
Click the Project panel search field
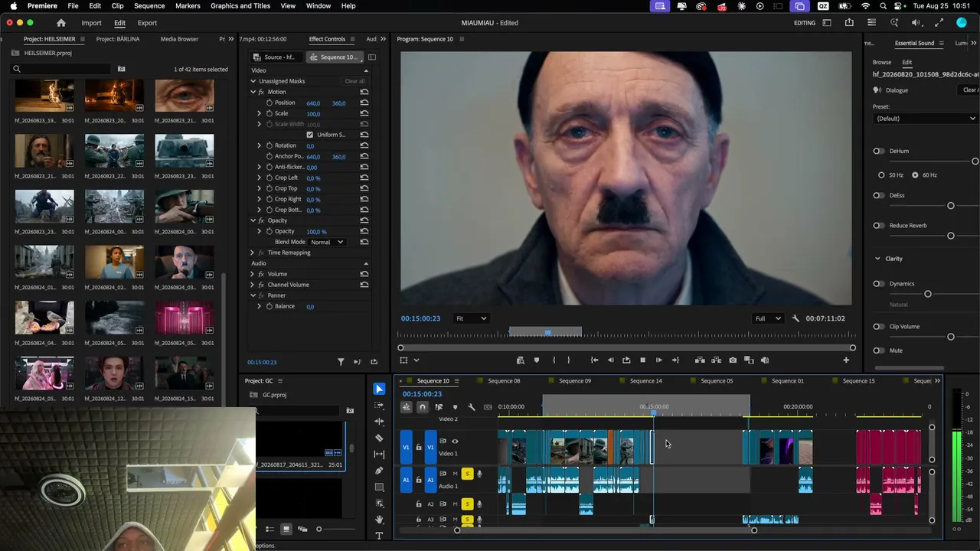pyautogui.click(x=61, y=69)
